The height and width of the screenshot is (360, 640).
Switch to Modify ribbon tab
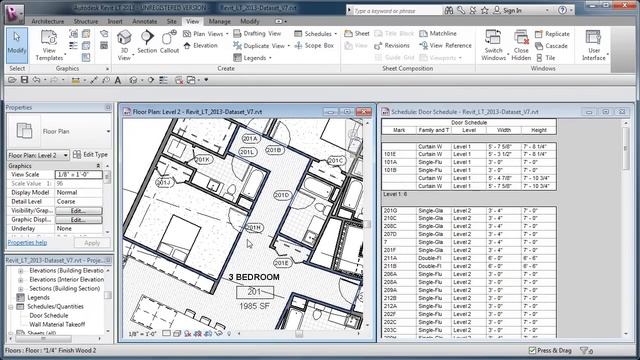(250, 21)
